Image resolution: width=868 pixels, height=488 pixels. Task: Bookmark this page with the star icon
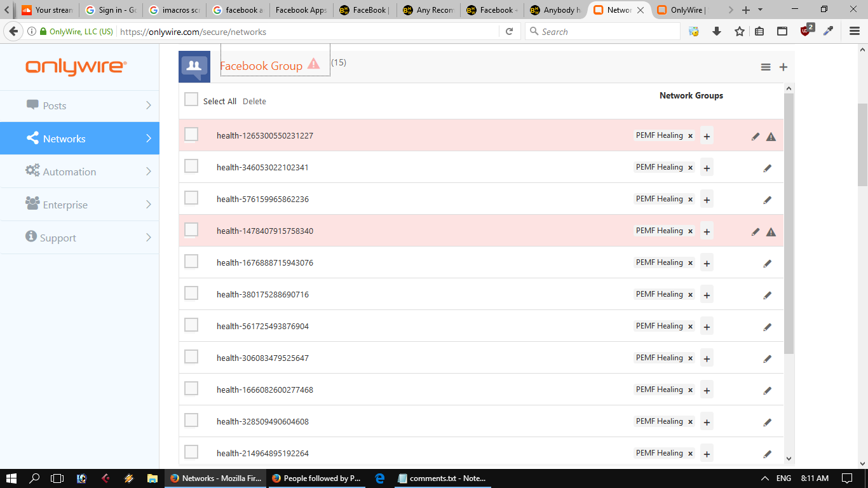tap(740, 31)
